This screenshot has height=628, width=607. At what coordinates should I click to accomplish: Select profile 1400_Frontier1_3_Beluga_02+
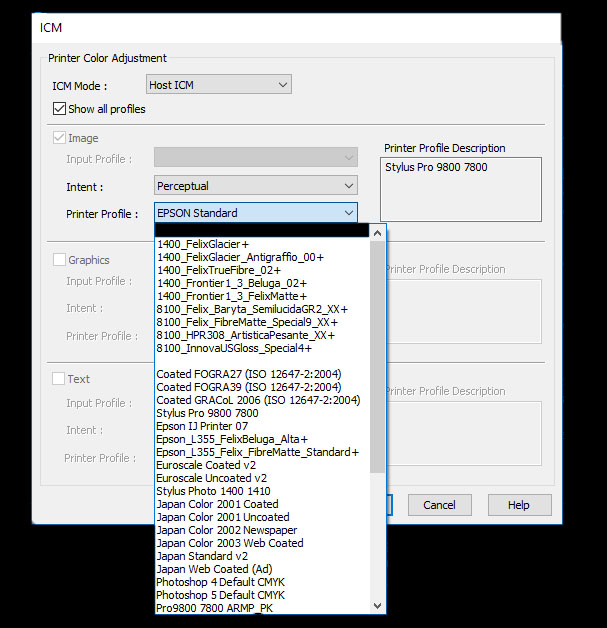click(262, 283)
